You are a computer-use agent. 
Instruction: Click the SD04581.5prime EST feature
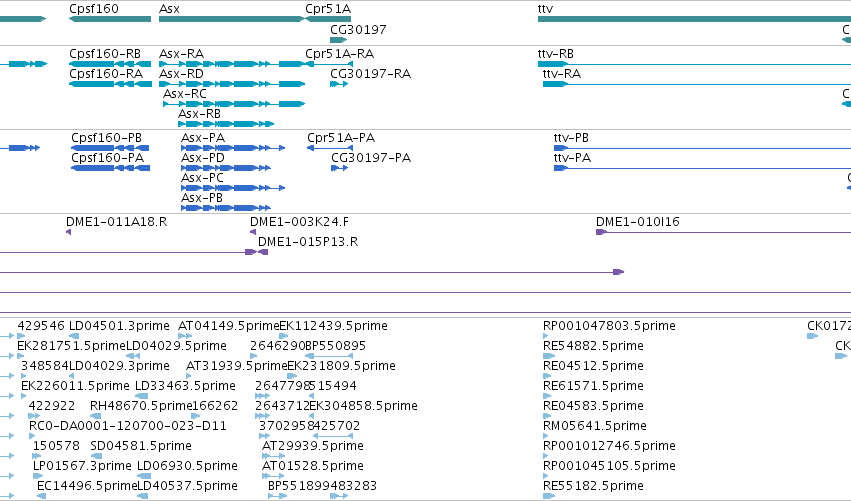click(96, 456)
